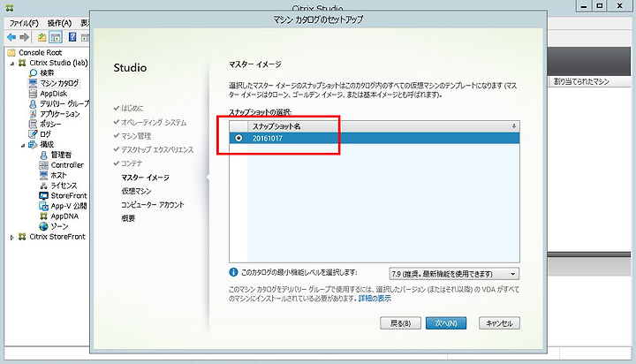Viewport: 636px width, 364px height.
Task: Select the 20161017 snapshot radio button
Action: point(238,139)
